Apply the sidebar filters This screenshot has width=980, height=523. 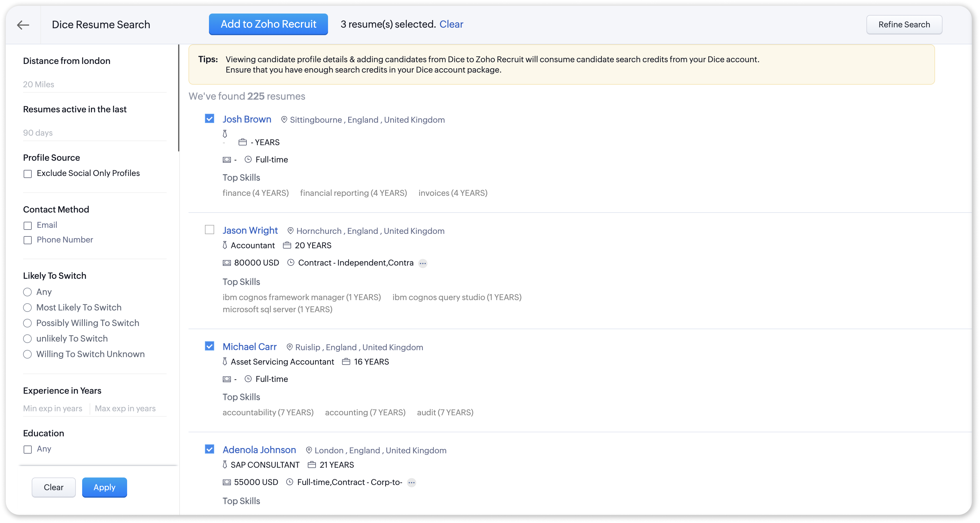click(105, 487)
